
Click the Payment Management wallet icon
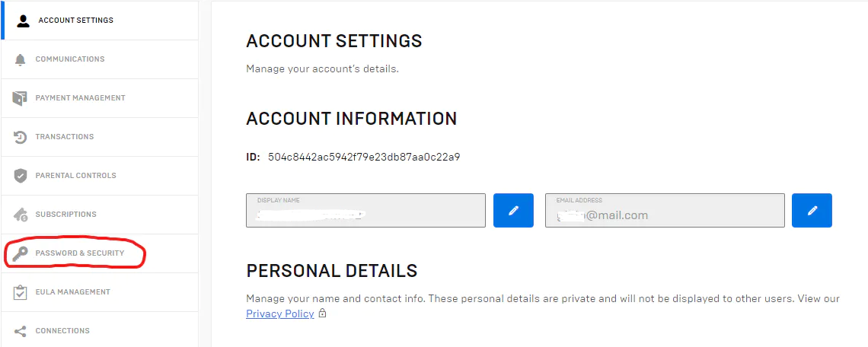click(20, 98)
